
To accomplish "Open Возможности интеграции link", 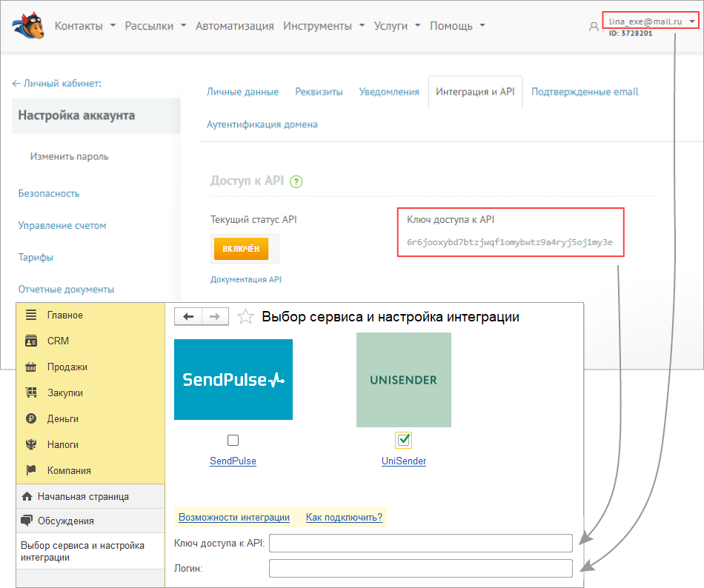I will tap(234, 517).
